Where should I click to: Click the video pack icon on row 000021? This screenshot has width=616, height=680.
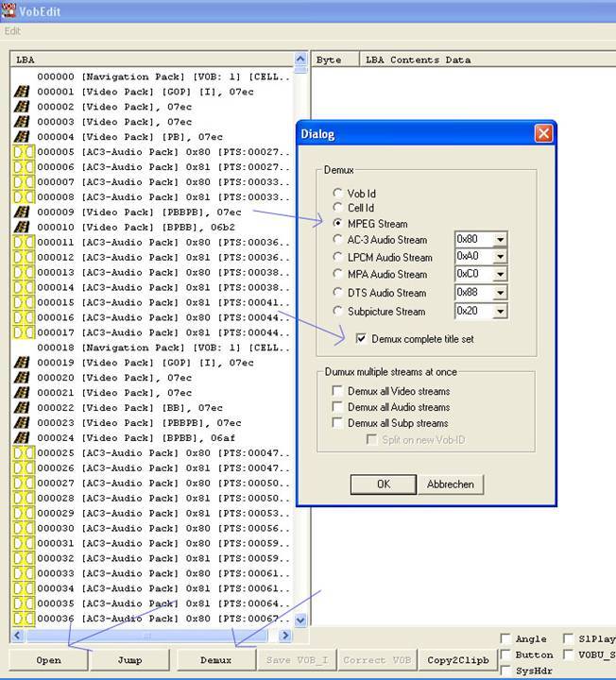pos(22,393)
